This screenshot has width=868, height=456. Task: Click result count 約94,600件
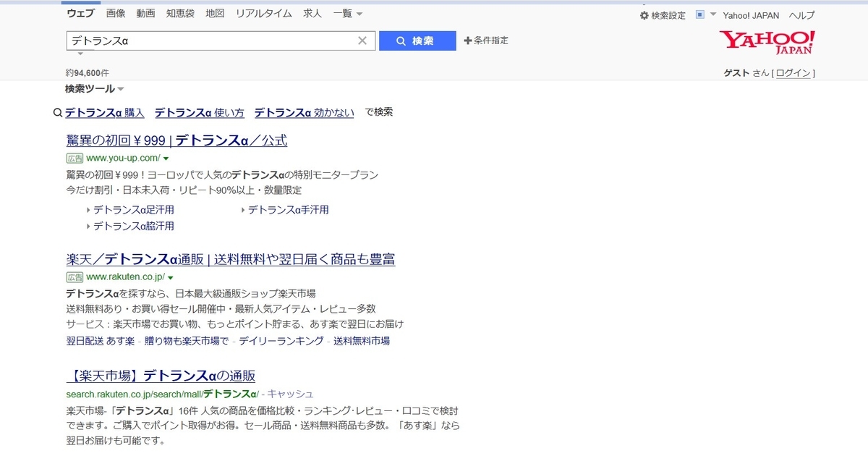tap(87, 73)
